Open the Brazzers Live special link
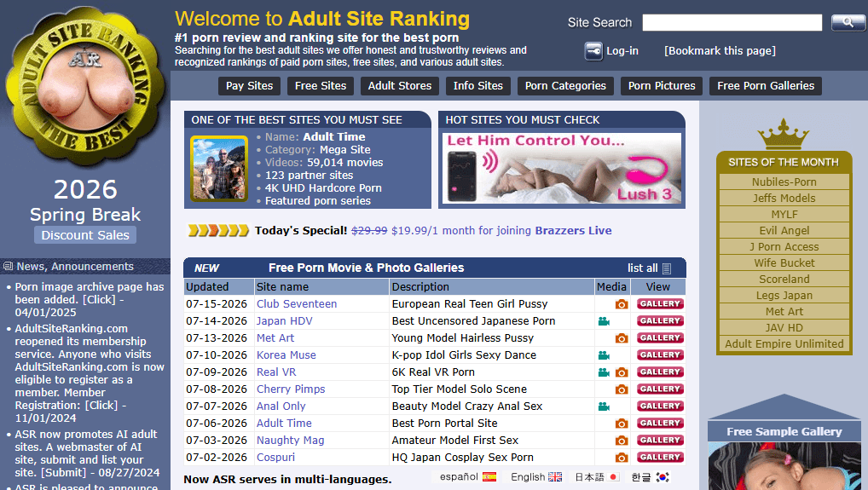This screenshot has height=490, width=868. [x=573, y=231]
